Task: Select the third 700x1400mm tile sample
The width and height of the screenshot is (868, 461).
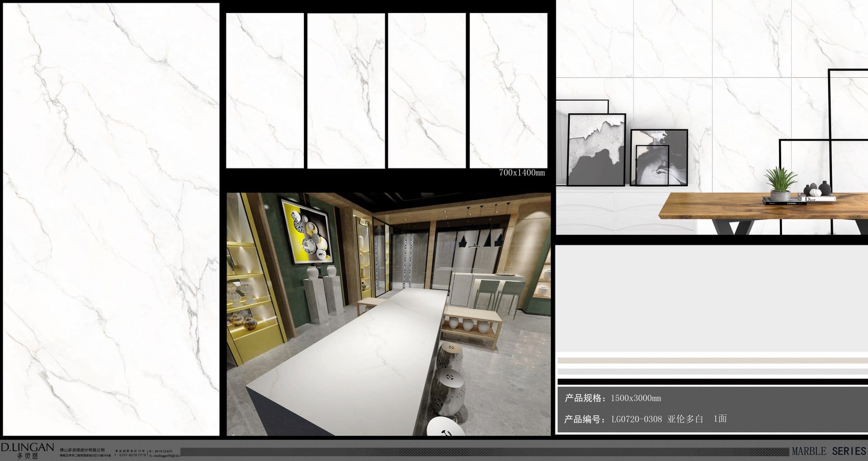Action: click(x=427, y=90)
